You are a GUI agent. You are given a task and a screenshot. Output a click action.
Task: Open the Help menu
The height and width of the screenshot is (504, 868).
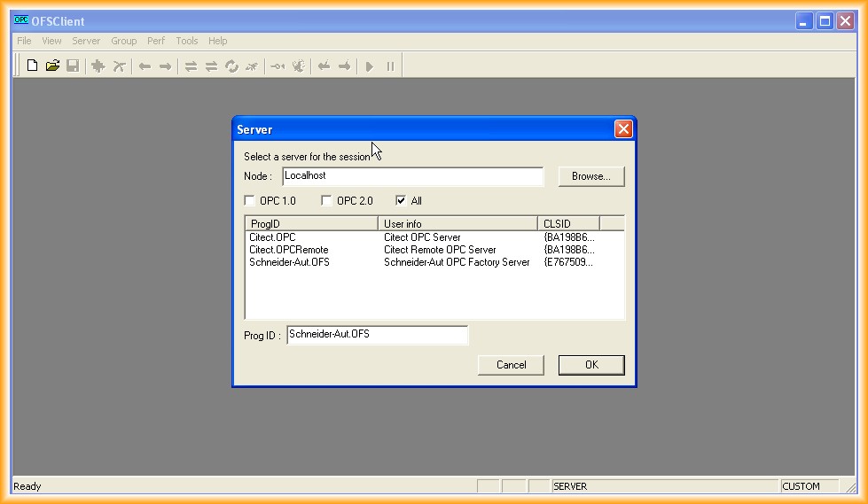pos(217,41)
